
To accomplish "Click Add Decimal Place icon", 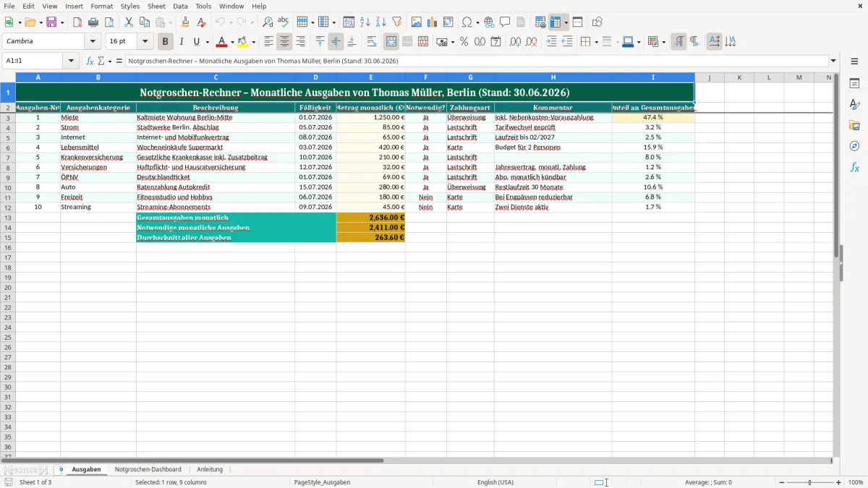I will coord(515,42).
